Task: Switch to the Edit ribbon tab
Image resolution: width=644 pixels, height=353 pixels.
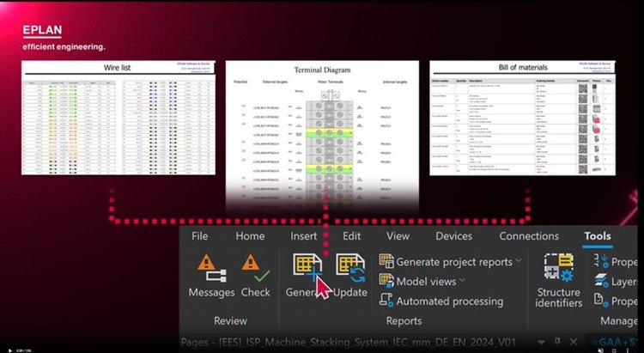Action: point(351,236)
